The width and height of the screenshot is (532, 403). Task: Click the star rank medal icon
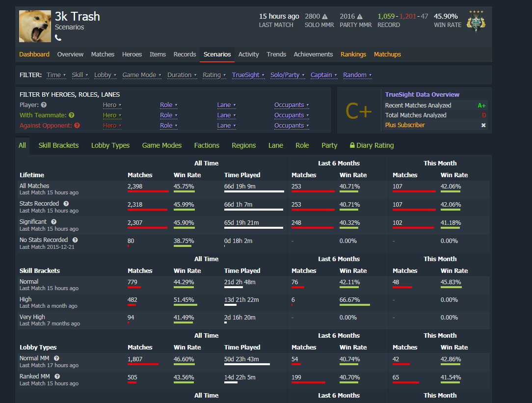[476, 21]
